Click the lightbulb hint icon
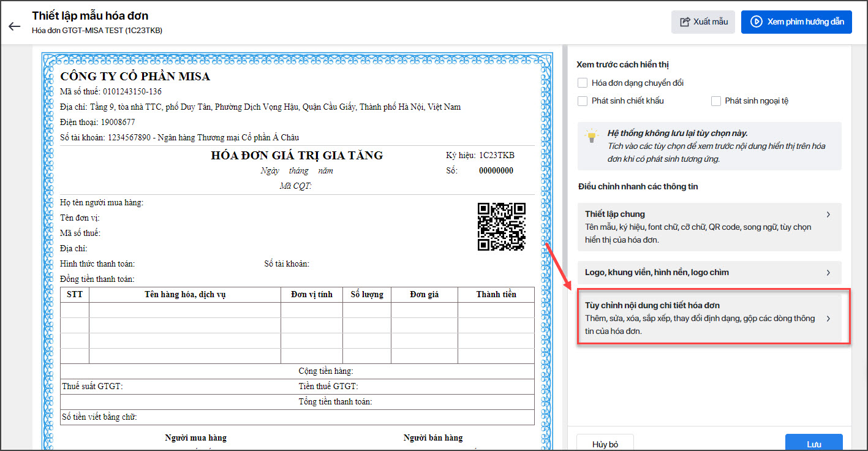The width and height of the screenshot is (868, 451). 591,136
